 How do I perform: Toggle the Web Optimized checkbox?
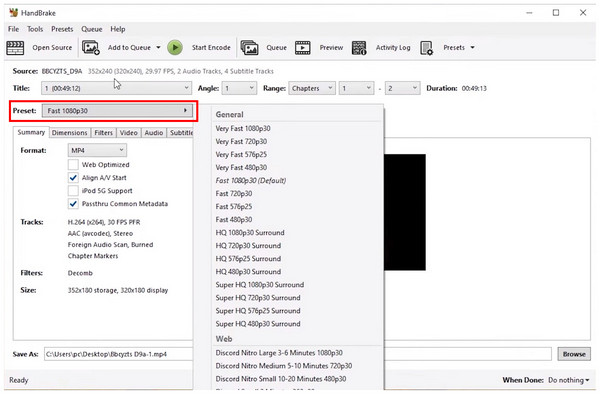(x=73, y=164)
